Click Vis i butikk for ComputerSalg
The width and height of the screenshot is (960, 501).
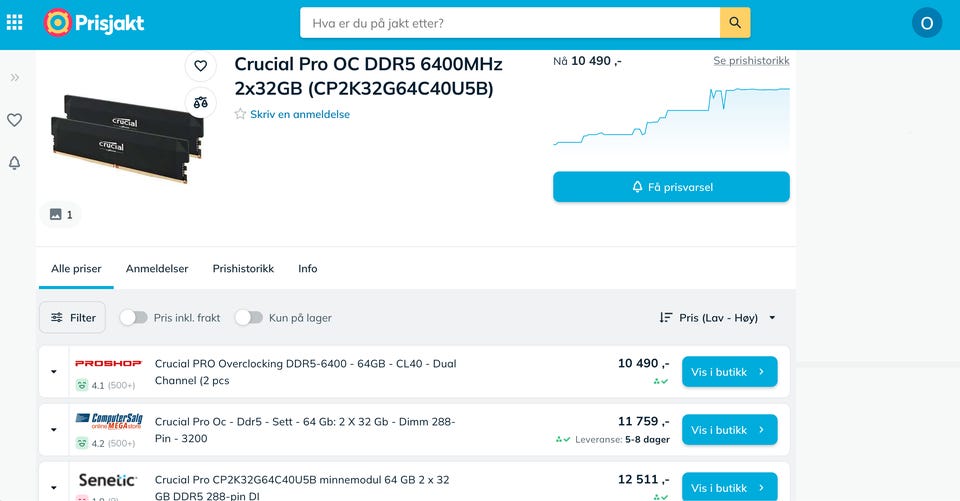729,430
